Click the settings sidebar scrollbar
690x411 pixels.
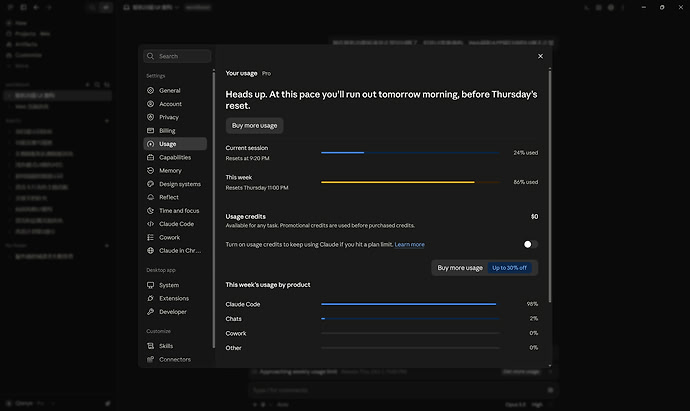pos(214,209)
